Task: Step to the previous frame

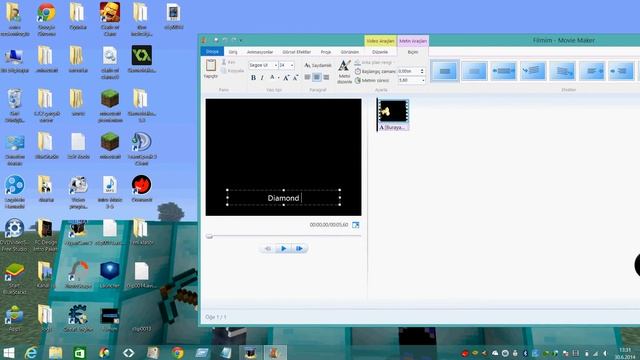Action: click(x=268, y=248)
